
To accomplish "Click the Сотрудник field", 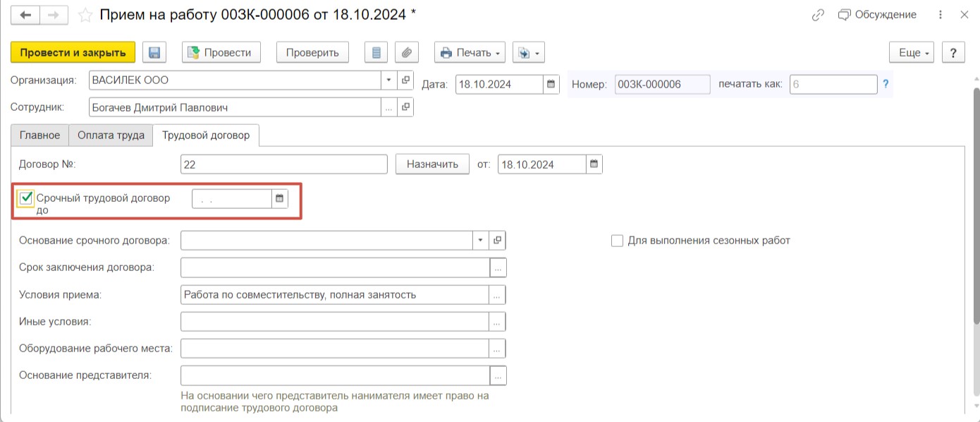I will pyautogui.click(x=235, y=107).
